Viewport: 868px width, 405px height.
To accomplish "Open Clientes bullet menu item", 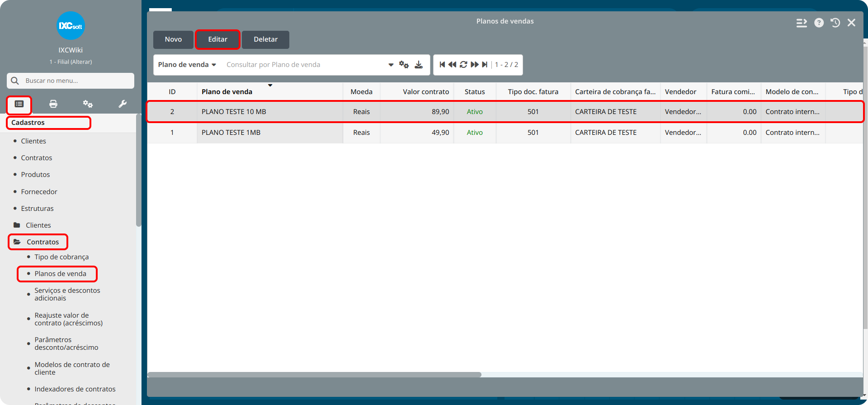I will [x=33, y=141].
